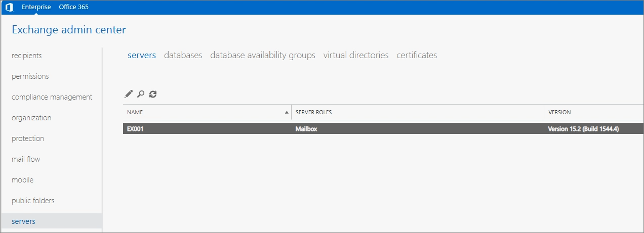Click the Mailbox role cell
Image resolution: width=644 pixels, height=233 pixels.
tap(306, 129)
